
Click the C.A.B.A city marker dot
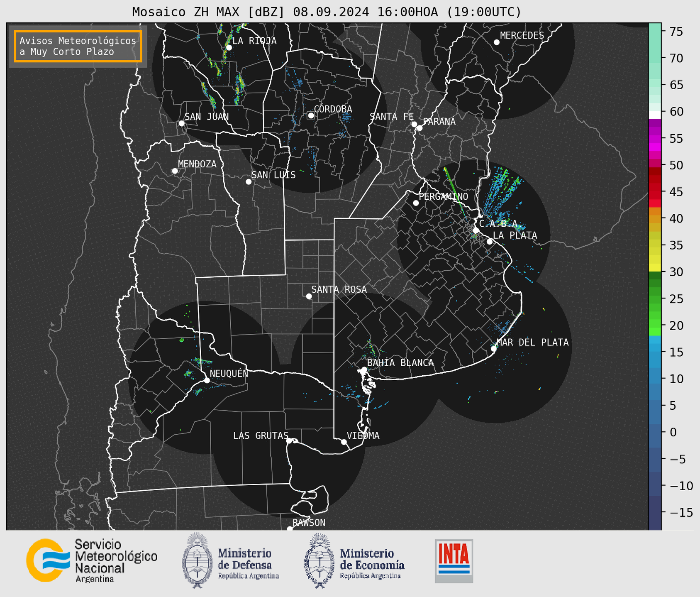476,230
